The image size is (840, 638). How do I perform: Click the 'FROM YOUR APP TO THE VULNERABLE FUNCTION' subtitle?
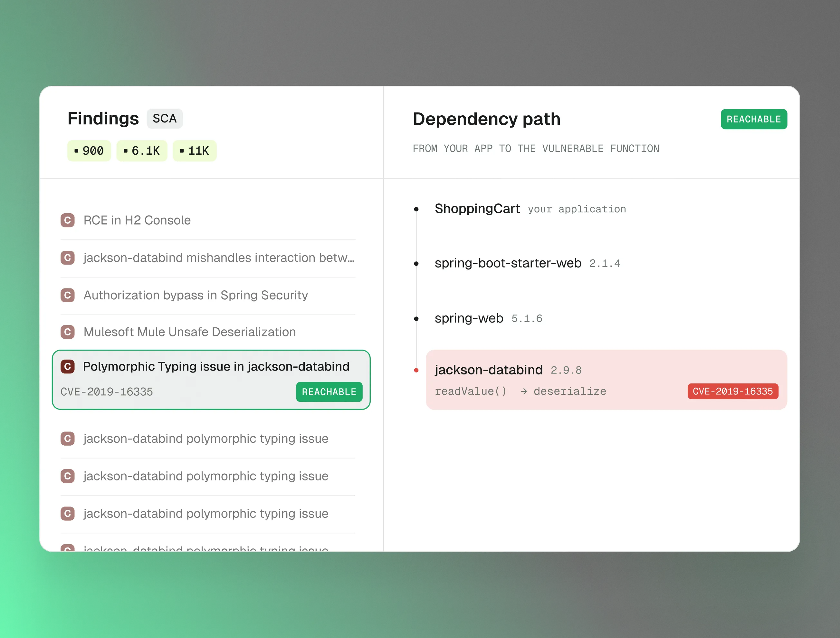click(x=536, y=149)
